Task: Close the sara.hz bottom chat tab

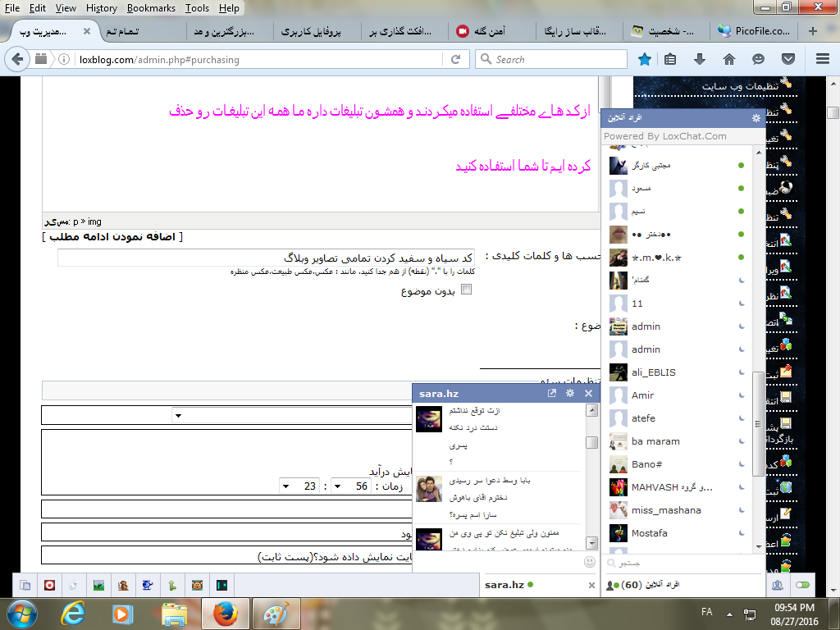Action: pos(591,585)
